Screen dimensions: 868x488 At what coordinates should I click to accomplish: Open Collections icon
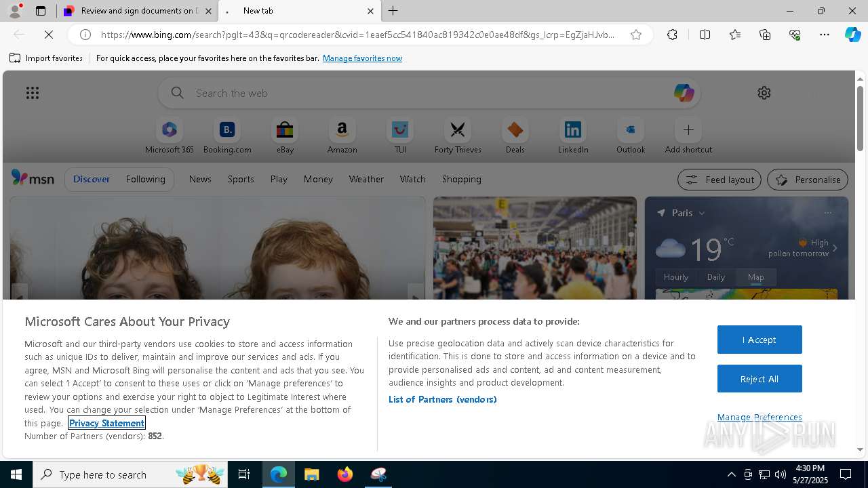[765, 35]
